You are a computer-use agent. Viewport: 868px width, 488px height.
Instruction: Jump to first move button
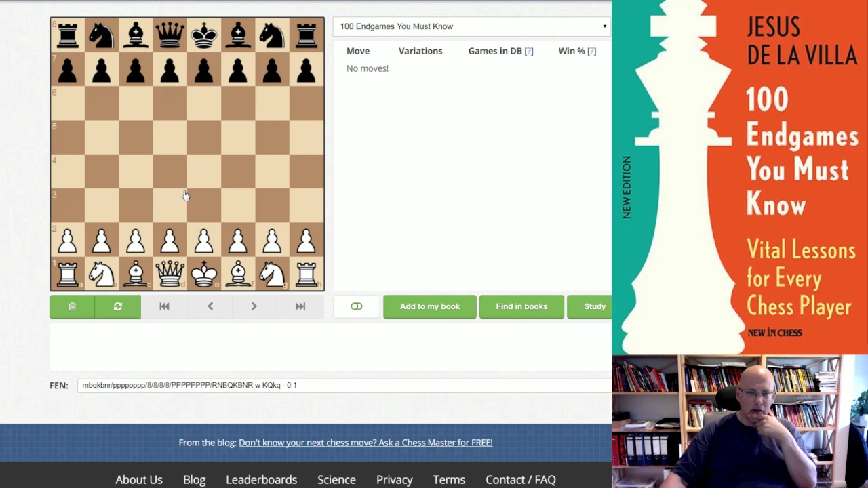(164, 306)
